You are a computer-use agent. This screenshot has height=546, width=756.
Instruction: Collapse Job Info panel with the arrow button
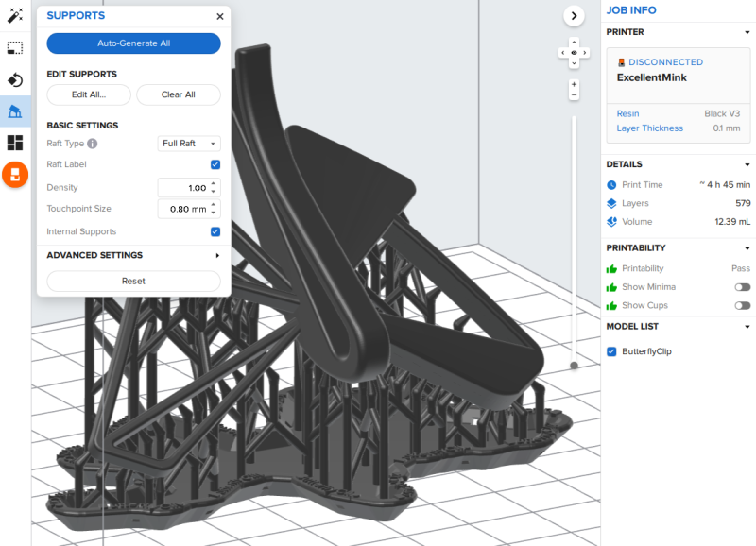click(x=574, y=16)
